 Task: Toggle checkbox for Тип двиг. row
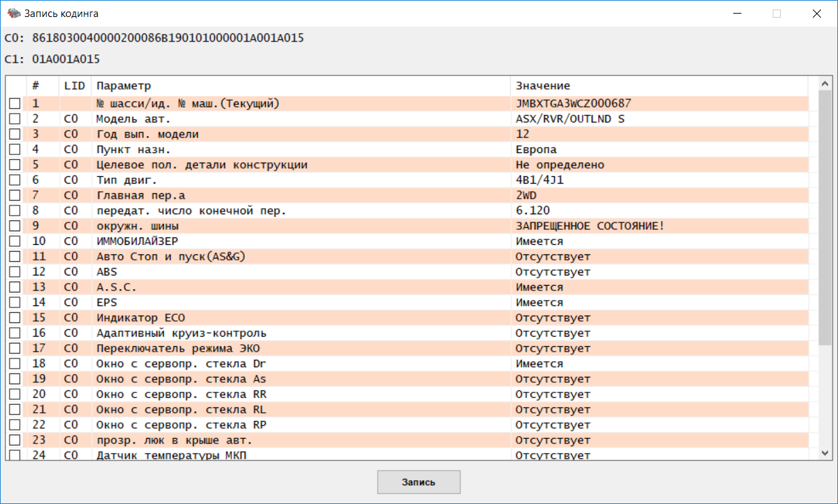tap(14, 180)
